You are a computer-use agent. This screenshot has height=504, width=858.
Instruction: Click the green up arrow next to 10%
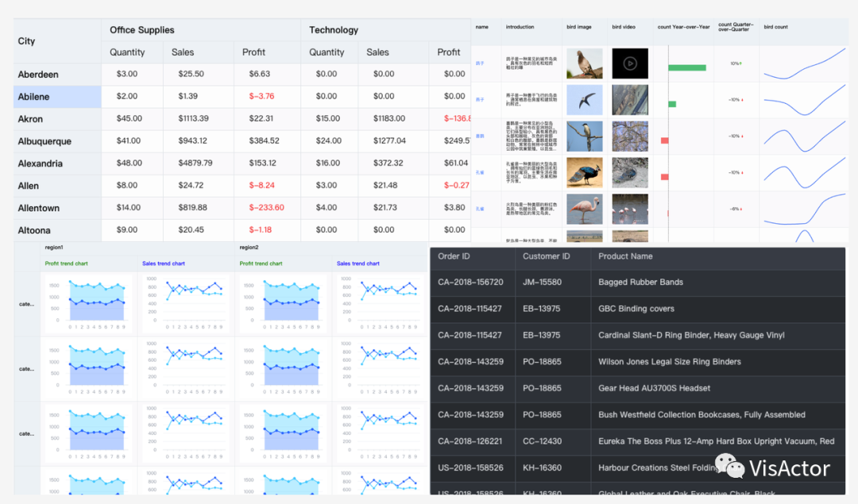click(x=740, y=63)
